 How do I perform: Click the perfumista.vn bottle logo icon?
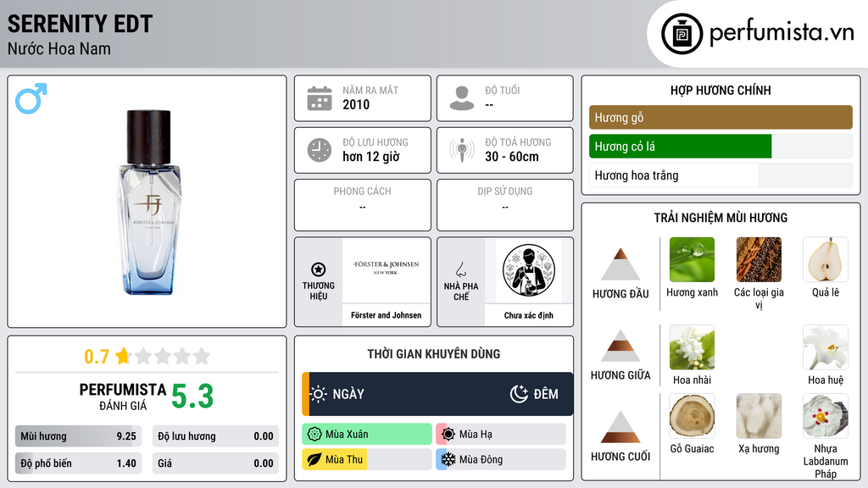[x=682, y=34]
